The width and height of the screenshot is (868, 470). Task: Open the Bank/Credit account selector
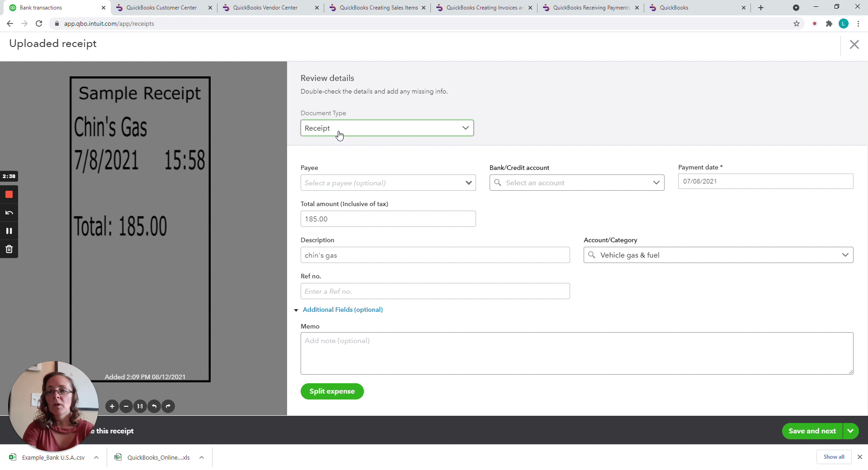[x=576, y=183]
